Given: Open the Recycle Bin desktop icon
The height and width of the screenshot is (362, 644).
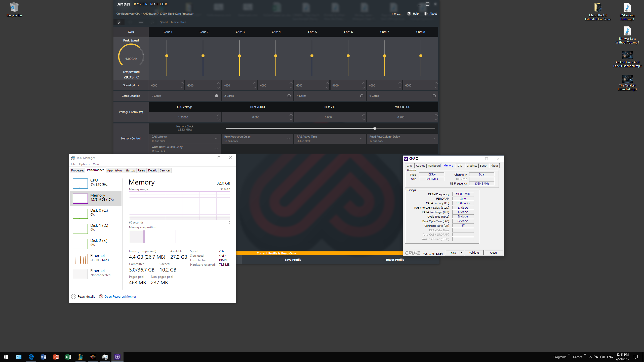Looking at the screenshot, I should click(x=14, y=8).
